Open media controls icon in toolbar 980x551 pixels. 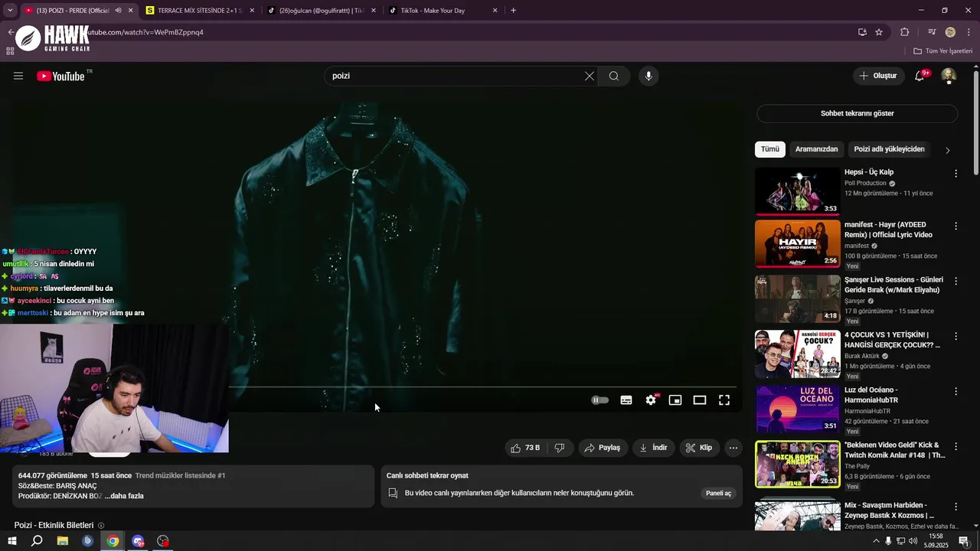pos(932,32)
